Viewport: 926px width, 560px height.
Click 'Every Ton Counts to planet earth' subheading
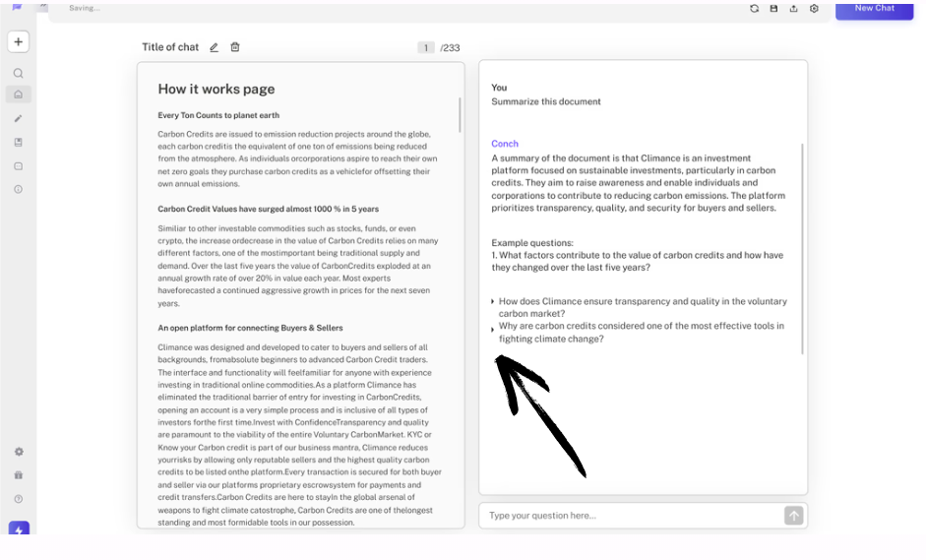click(218, 115)
